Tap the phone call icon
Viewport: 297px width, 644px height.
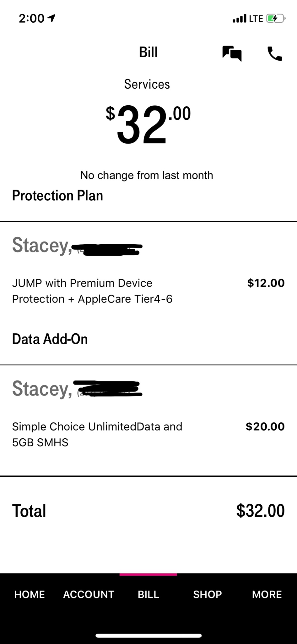click(274, 53)
